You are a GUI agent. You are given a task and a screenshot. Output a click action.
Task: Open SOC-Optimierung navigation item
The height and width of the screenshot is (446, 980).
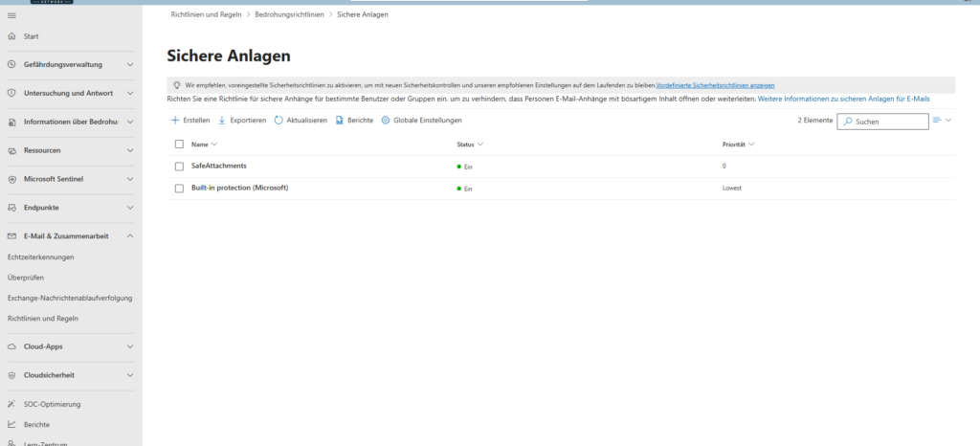pos(53,404)
